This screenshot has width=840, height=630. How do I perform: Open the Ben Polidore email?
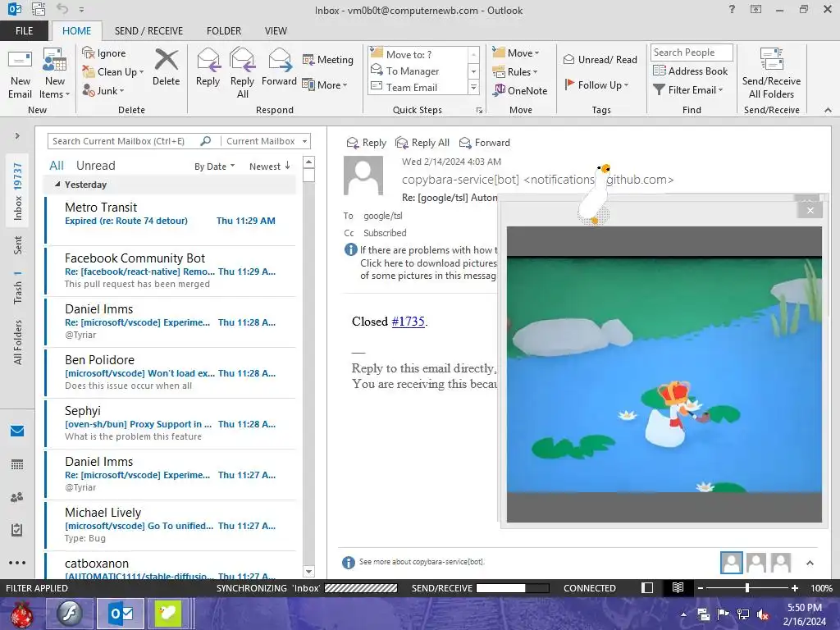[x=171, y=372]
